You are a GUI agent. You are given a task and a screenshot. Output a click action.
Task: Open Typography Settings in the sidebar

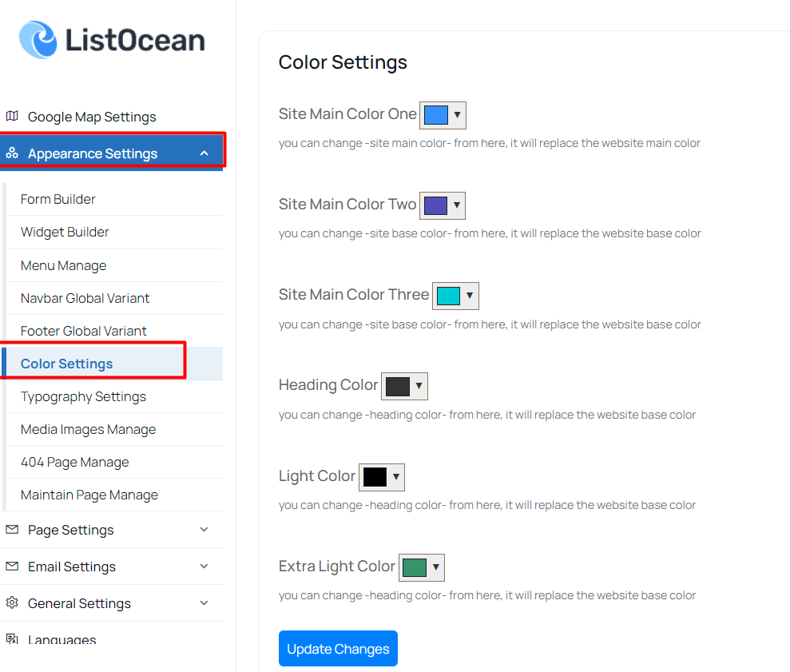pyautogui.click(x=83, y=397)
